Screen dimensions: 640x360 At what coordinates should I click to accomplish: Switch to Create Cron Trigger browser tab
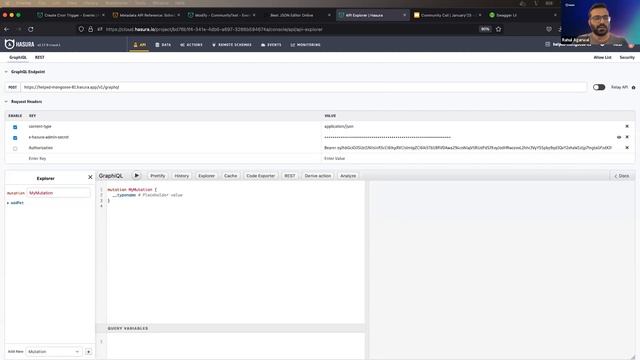point(71,15)
